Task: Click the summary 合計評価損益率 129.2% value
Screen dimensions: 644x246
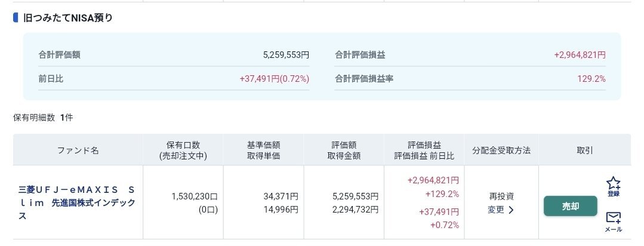Action: click(591, 78)
